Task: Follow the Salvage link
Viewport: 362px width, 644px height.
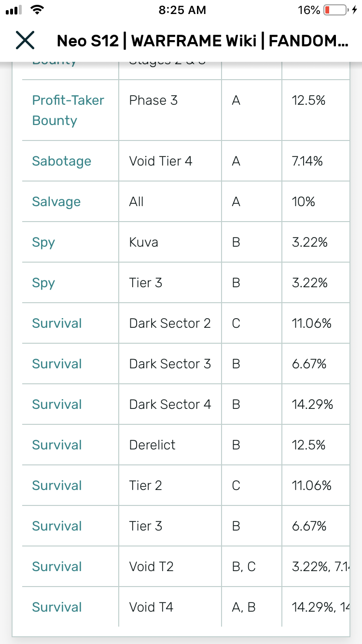Action: 56,202
